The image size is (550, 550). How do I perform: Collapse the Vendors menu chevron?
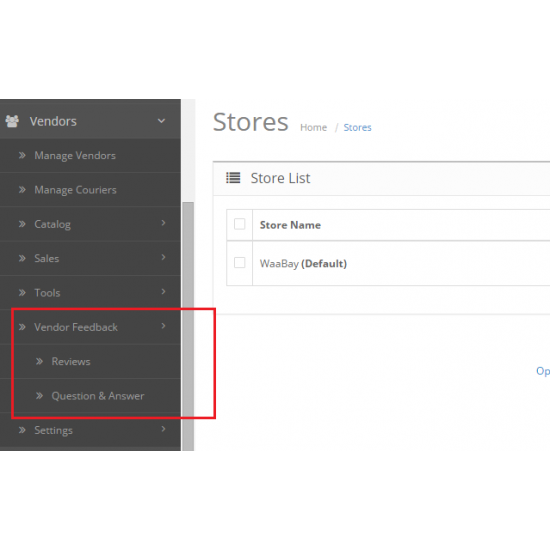click(x=161, y=121)
